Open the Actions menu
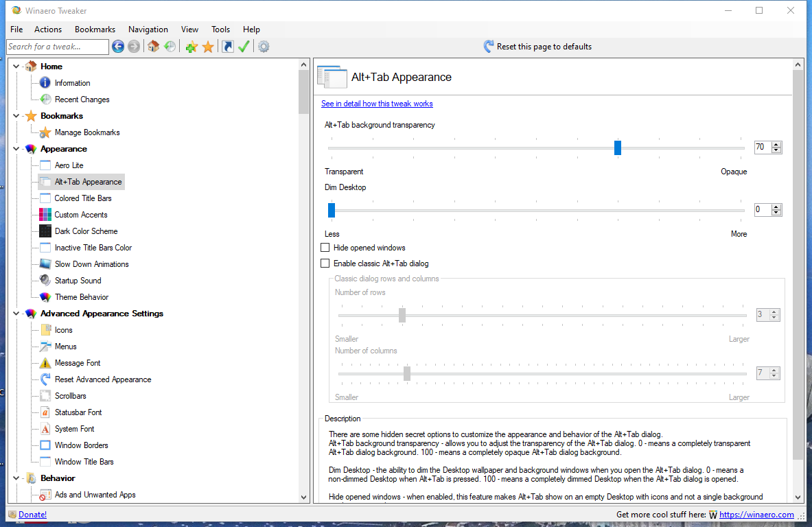This screenshot has height=527, width=812. pyautogui.click(x=48, y=30)
